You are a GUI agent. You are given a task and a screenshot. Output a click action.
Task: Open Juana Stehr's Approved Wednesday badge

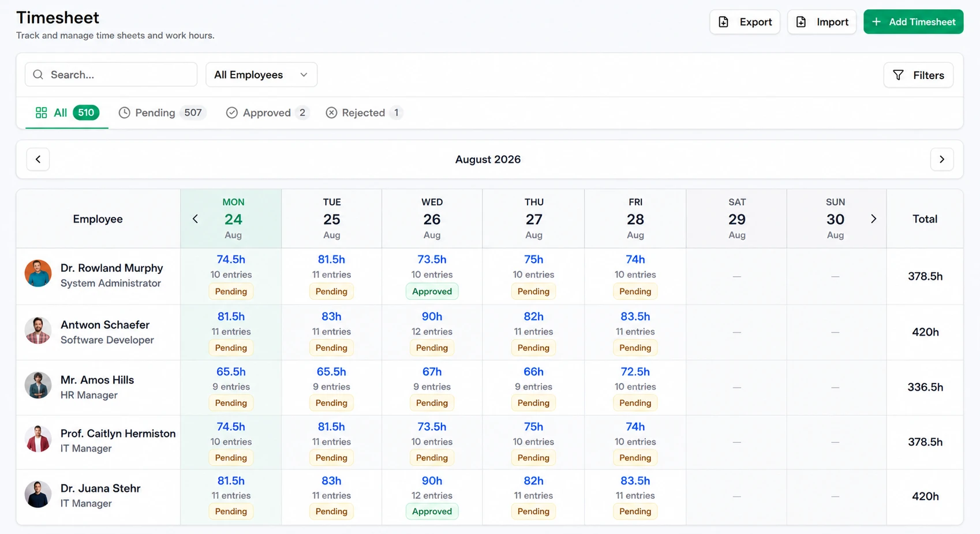click(x=432, y=512)
